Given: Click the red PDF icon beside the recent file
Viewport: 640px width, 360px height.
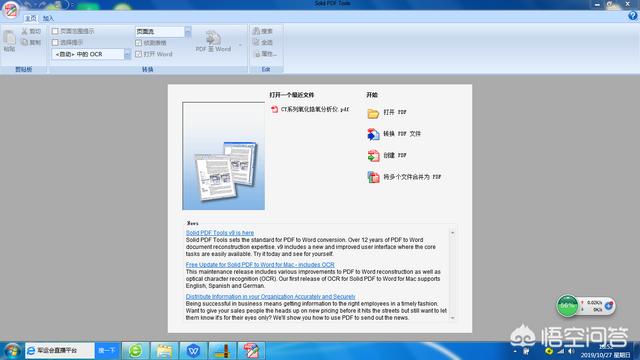Looking at the screenshot, I should [275, 109].
